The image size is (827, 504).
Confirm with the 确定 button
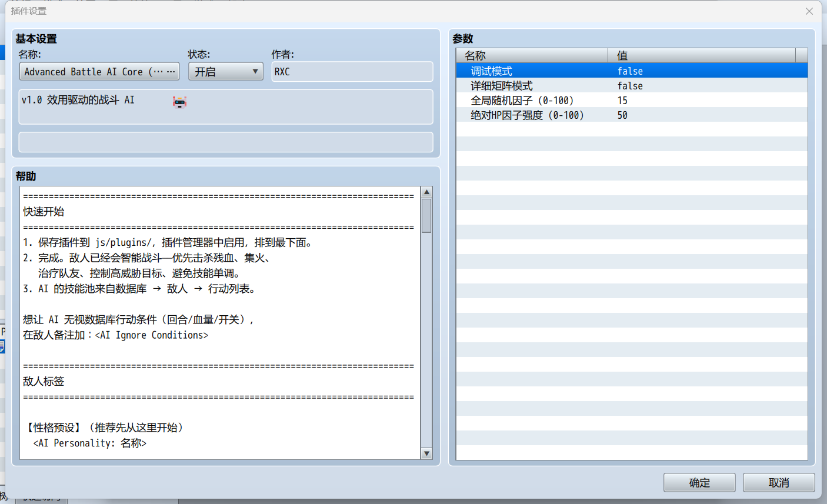point(699,482)
